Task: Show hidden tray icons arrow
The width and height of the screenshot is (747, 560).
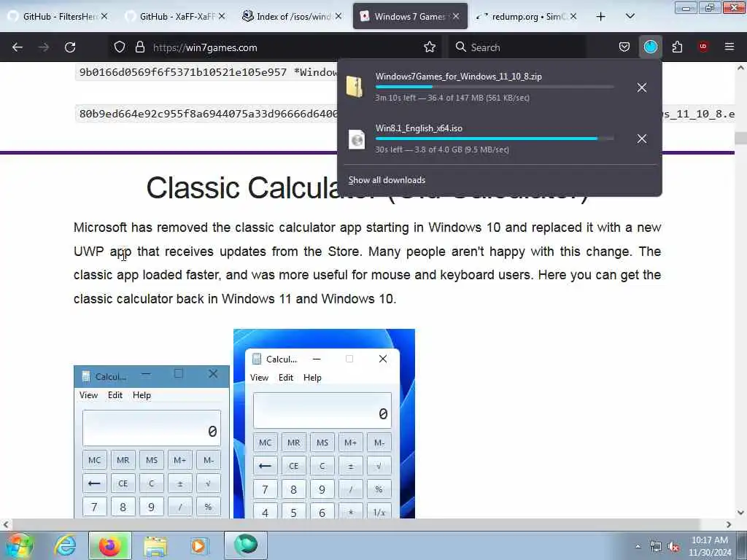Action: (x=638, y=546)
